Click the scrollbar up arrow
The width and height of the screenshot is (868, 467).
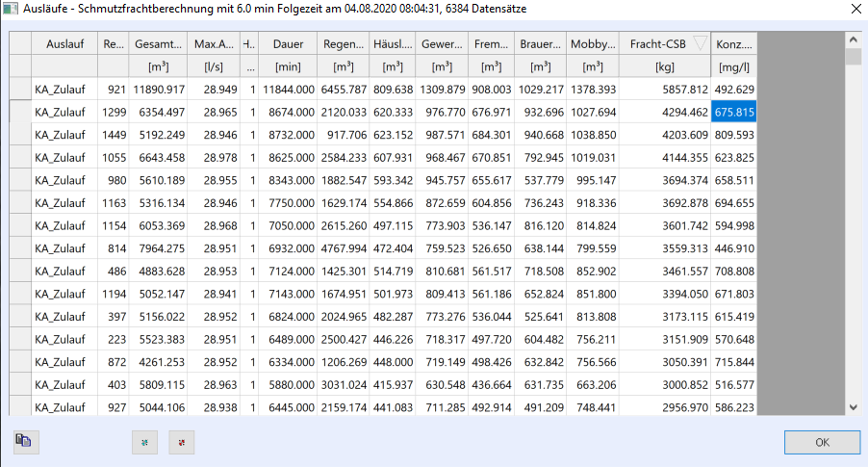click(x=853, y=39)
